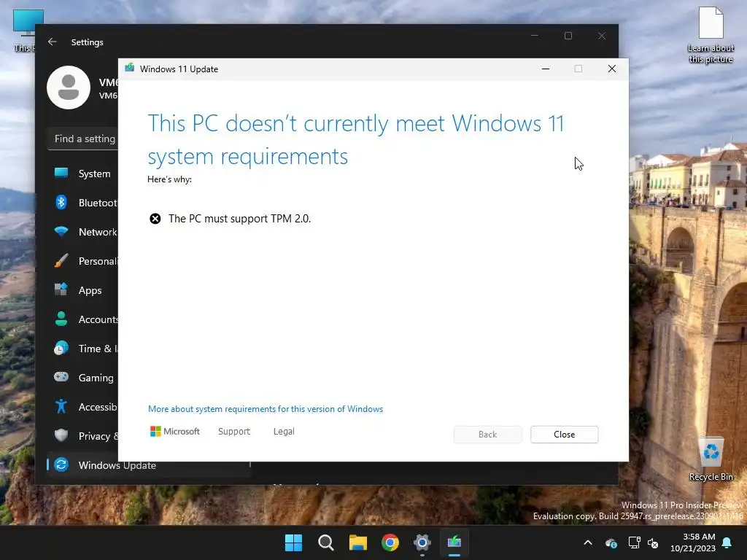Open taskbar Search magnifier
The height and width of the screenshot is (560, 747).
pyautogui.click(x=326, y=542)
